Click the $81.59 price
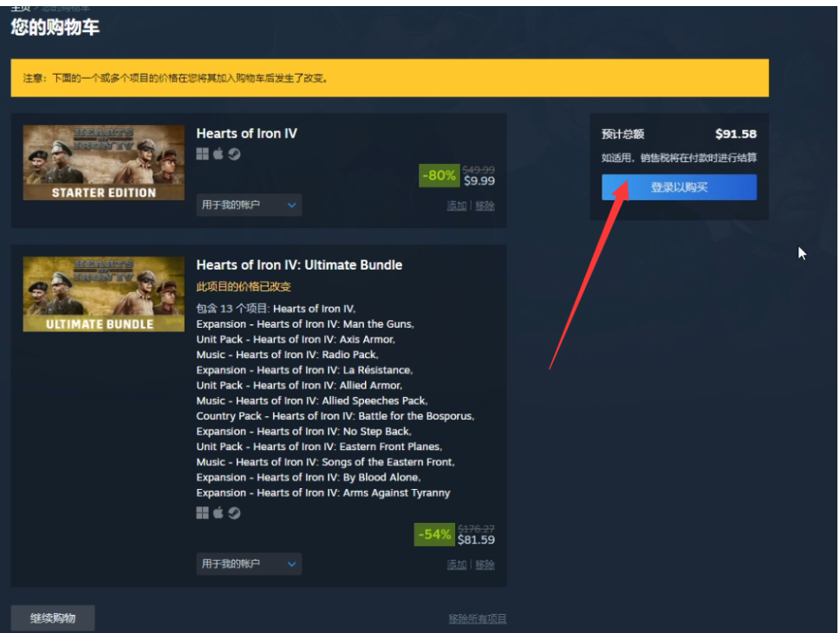 [476, 539]
